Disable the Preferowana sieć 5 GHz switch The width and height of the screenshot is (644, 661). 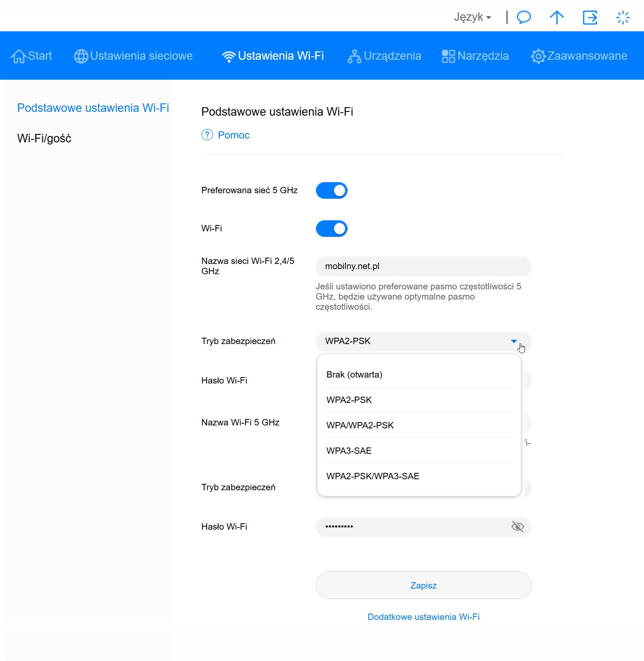[x=332, y=191]
